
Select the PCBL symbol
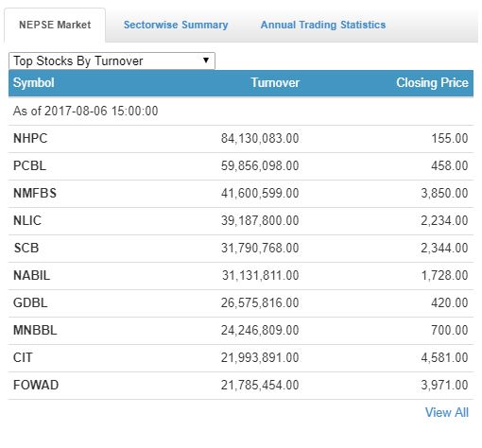point(29,165)
